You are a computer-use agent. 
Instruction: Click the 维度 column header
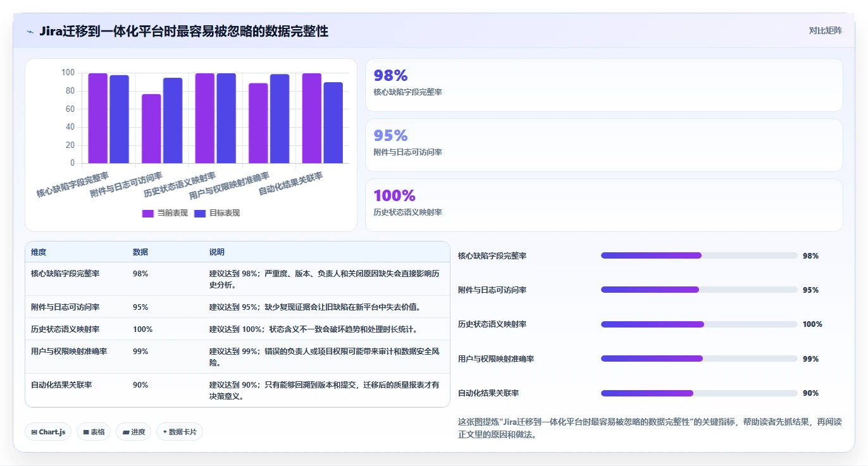39,252
